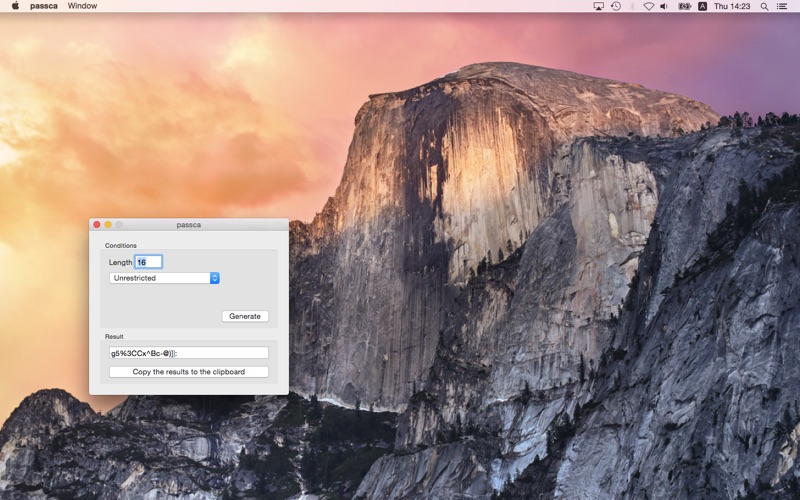This screenshot has width=800, height=500.
Task: Click the Length label
Action: 120,262
